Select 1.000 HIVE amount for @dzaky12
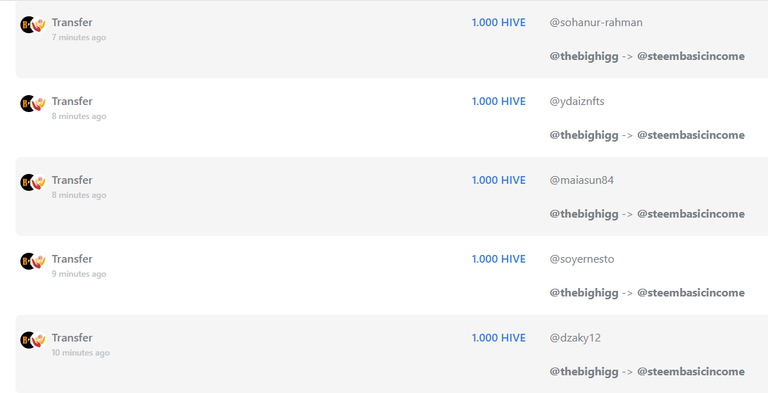This screenshot has width=768, height=393. pos(499,338)
